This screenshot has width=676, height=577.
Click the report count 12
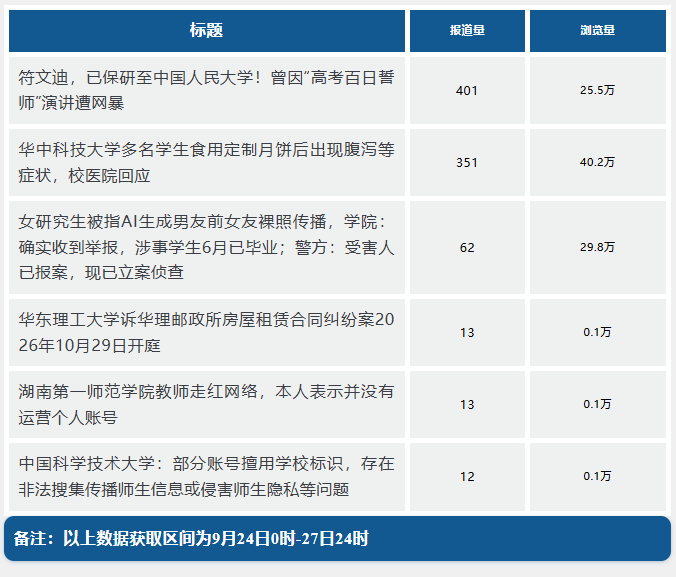pyautogui.click(x=467, y=477)
